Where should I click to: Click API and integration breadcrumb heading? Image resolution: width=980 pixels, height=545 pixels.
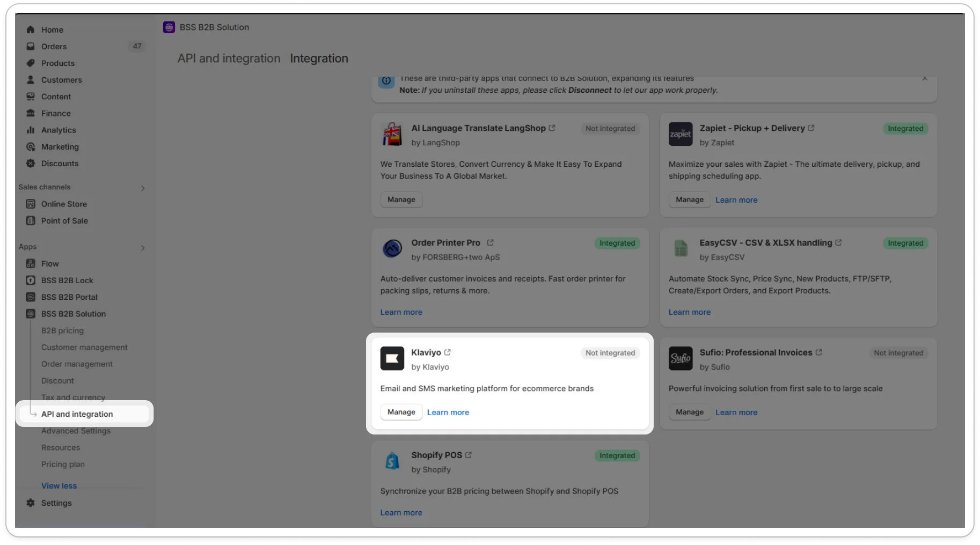[x=229, y=58]
